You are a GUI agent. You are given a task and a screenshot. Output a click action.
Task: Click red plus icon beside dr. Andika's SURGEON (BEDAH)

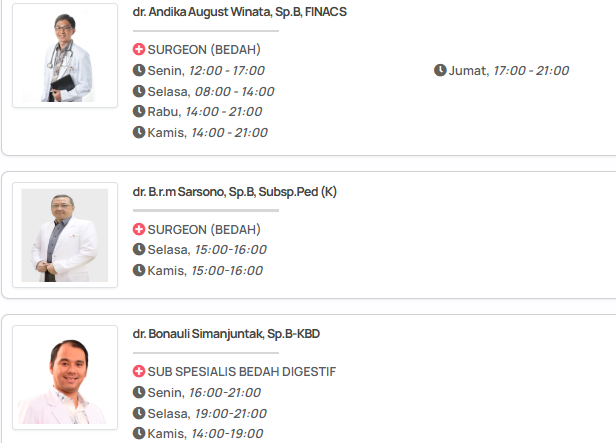click(x=139, y=50)
